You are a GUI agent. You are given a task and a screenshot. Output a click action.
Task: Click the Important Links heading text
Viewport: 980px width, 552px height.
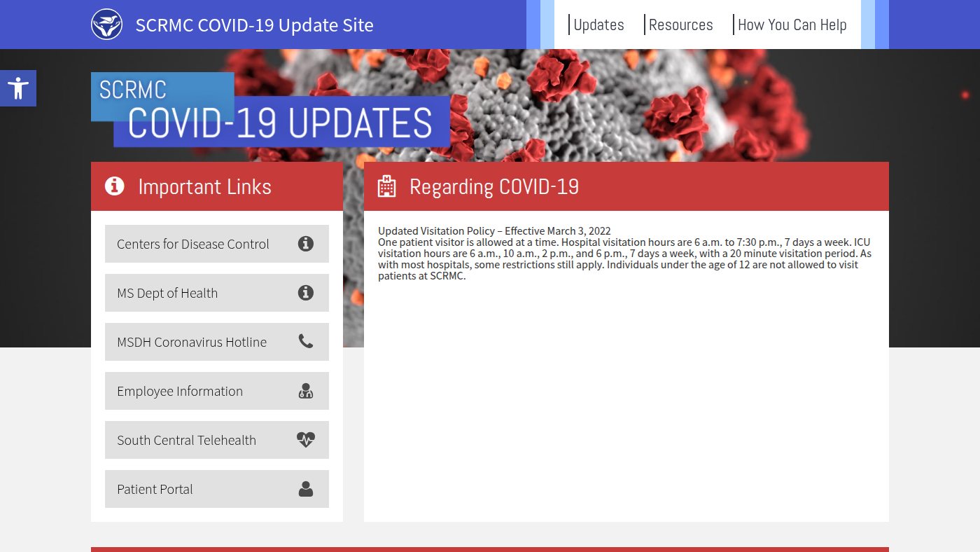pos(205,187)
